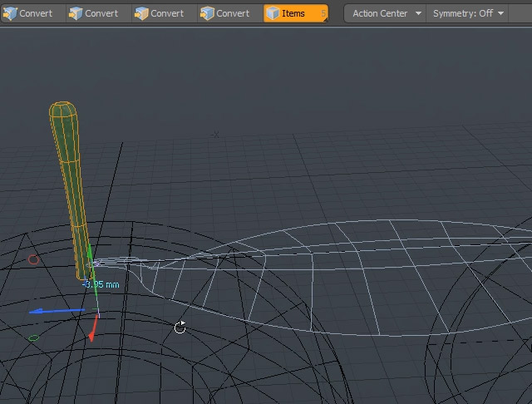Screen dimensions: 532x404
Task: Click the red circle plane handle
Action: coord(33,260)
